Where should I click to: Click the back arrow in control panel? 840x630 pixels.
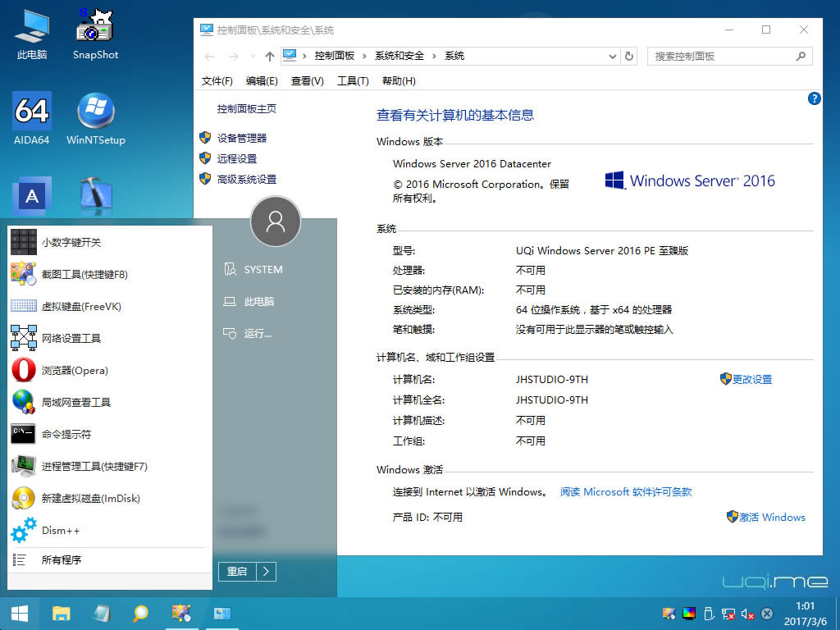209,57
